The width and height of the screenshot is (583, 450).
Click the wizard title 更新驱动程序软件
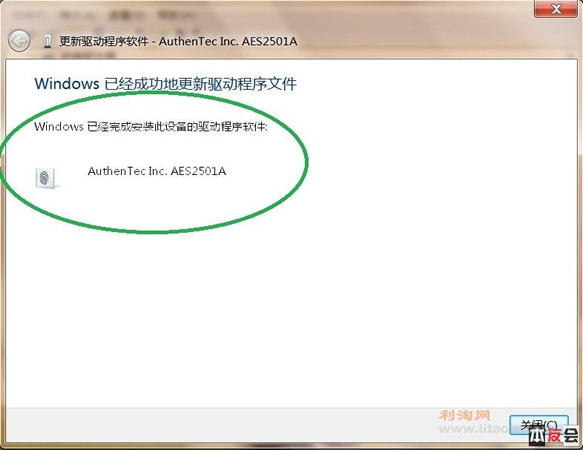tap(104, 41)
